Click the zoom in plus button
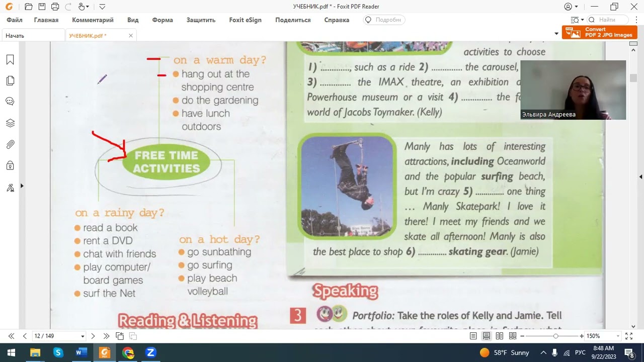The width and height of the screenshot is (644, 362). click(x=582, y=336)
